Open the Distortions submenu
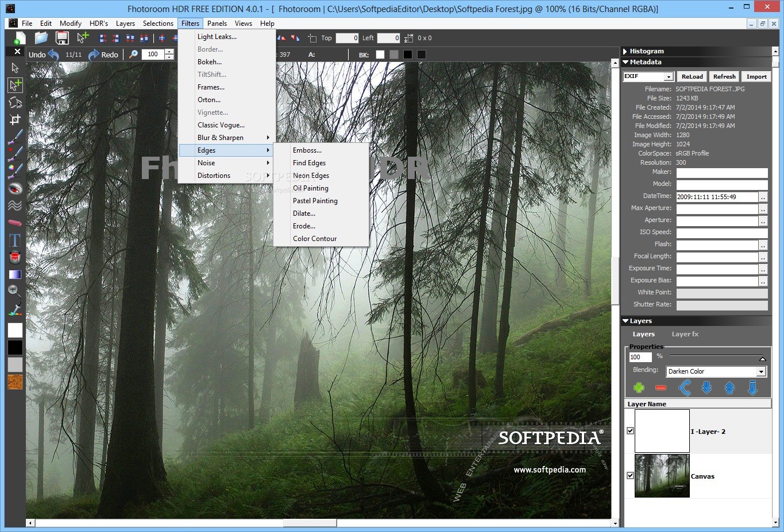The width and height of the screenshot is (784, 532). coord(227,176)
